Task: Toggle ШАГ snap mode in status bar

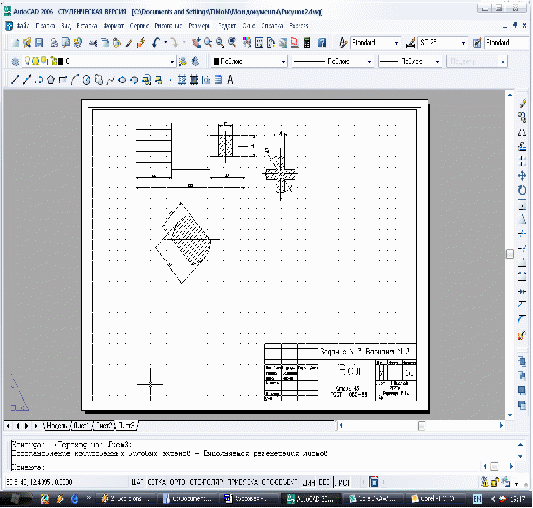Action: point(137,482)
